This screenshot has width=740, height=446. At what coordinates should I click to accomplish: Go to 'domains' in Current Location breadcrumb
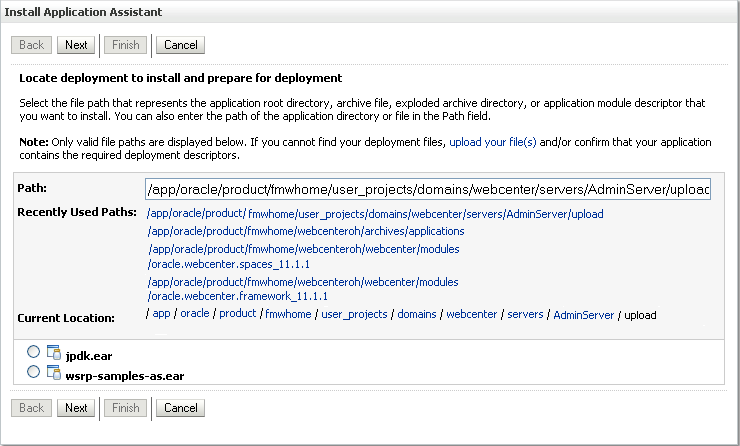pos(417,314)
